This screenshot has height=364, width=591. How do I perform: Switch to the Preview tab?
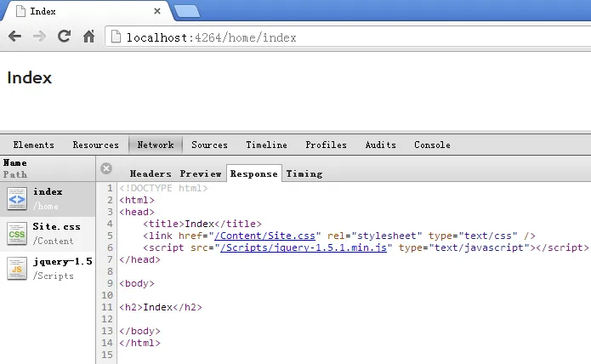pos(201,173)
